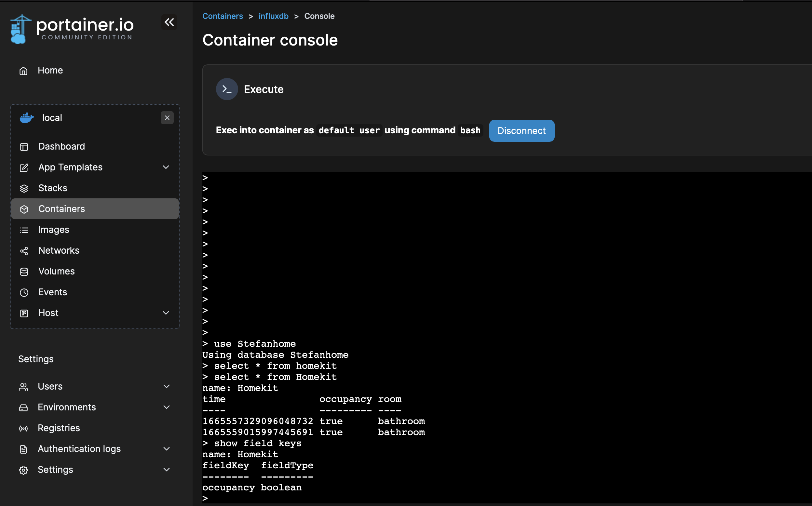Expand the Authentication logs chevron

[166, 449]
